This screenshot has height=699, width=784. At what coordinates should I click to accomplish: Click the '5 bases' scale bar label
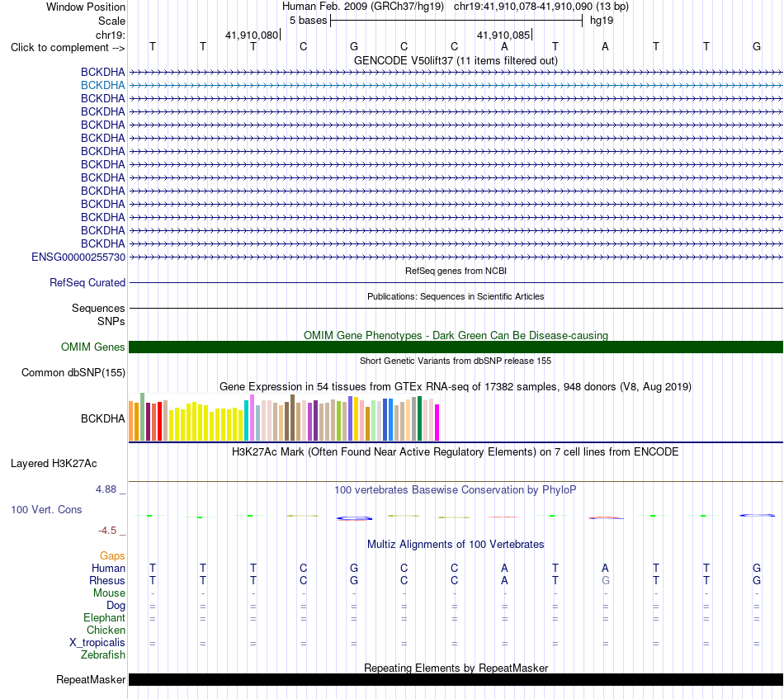pyautogui.click(x=308, y=21)
